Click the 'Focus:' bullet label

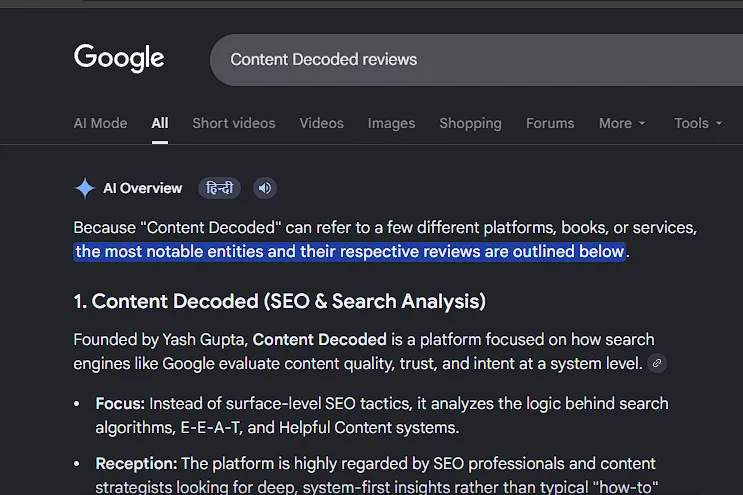120,404
